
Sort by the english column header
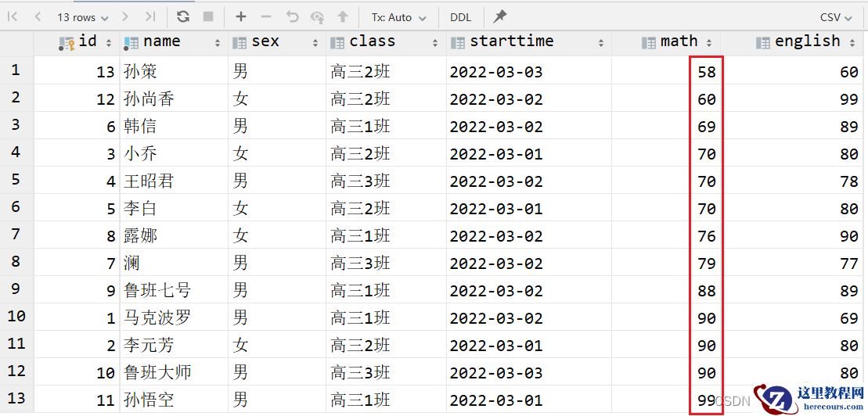click(x=807, y=42)
